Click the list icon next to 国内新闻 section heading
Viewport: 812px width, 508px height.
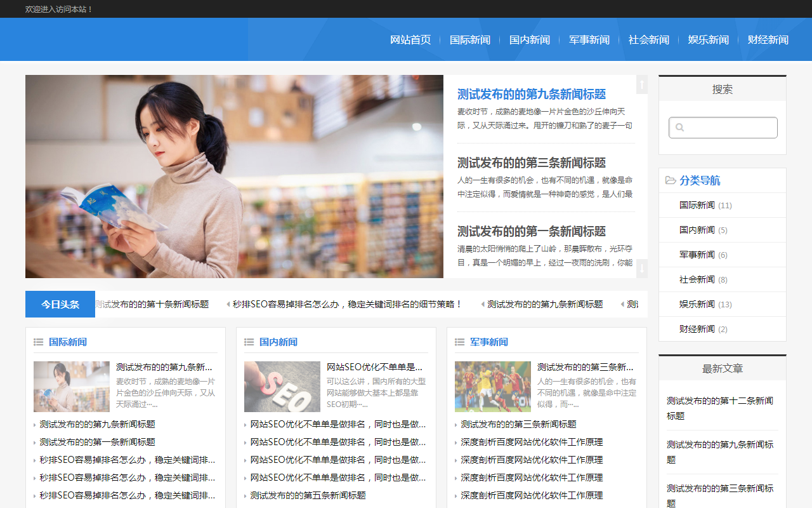[x=249, y=342]
